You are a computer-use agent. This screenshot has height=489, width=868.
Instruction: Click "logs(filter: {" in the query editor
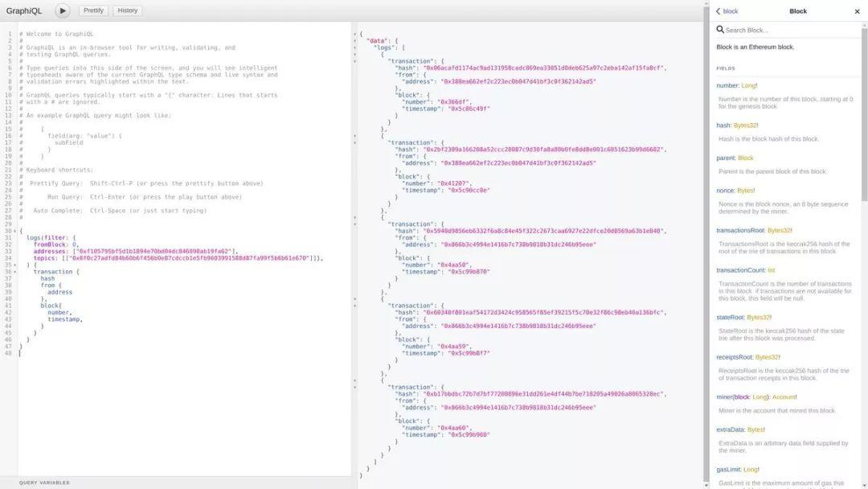tap(51, 237)
